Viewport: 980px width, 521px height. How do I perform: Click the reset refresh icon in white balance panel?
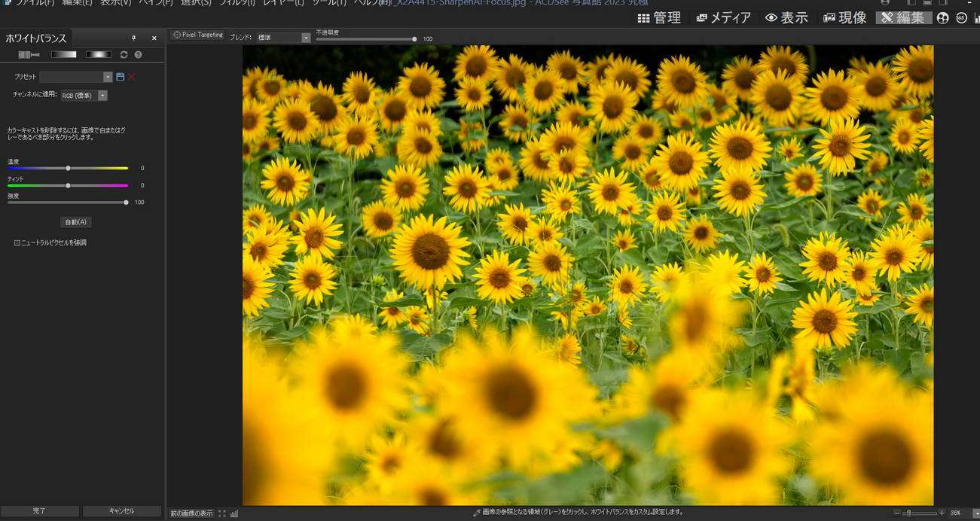pos(124,55)
